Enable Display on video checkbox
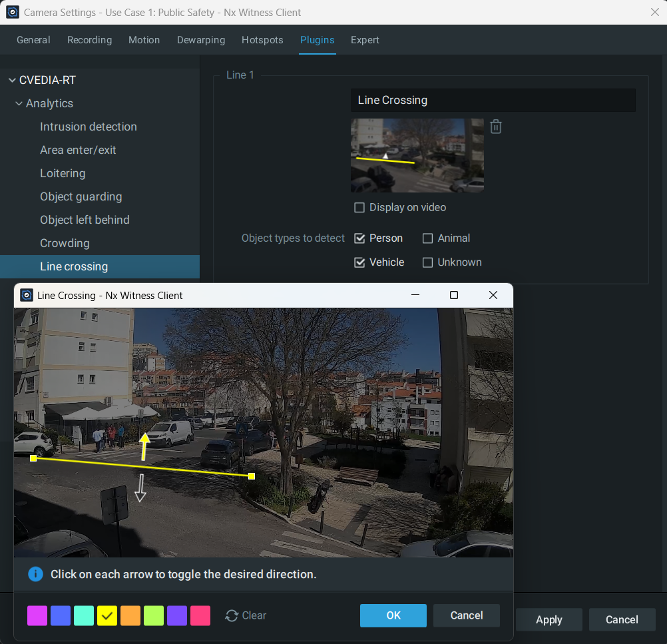Image resolution: width=667 pixels, height=644 pixels. [359, 208]
